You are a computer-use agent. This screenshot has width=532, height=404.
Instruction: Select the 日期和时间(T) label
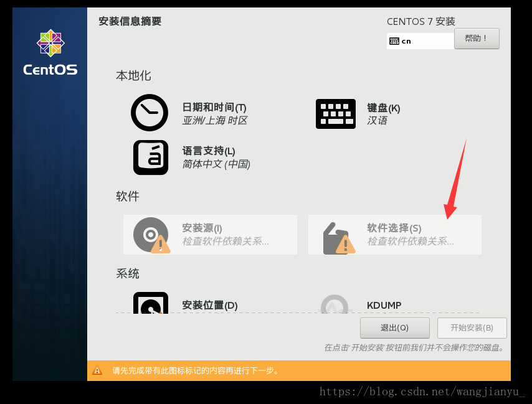[x=214, y=108]
